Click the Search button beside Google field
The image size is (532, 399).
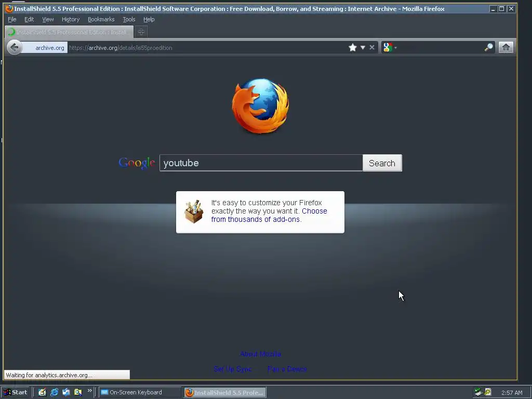tap(382, 163)
